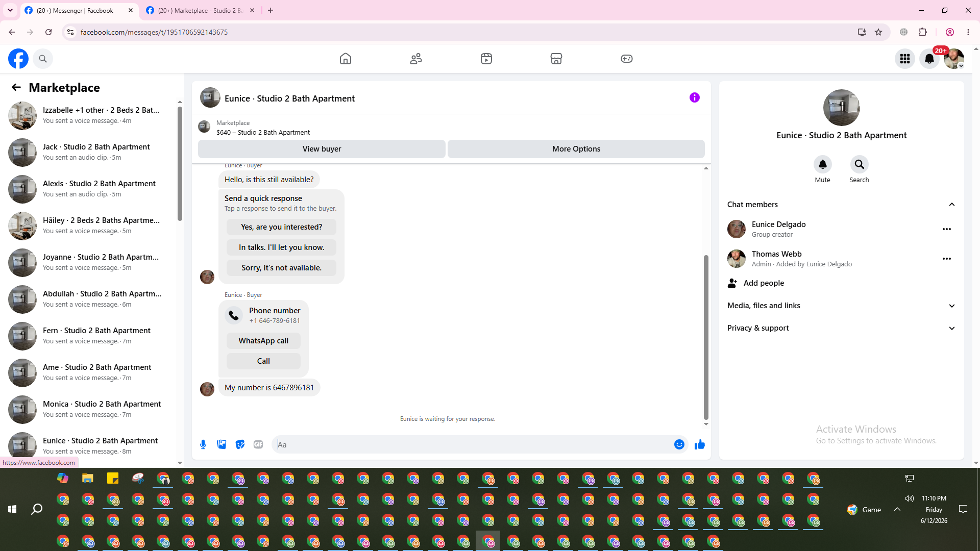Open Monica · Studio 2 Bath Apartment chat

coord(89,409)
